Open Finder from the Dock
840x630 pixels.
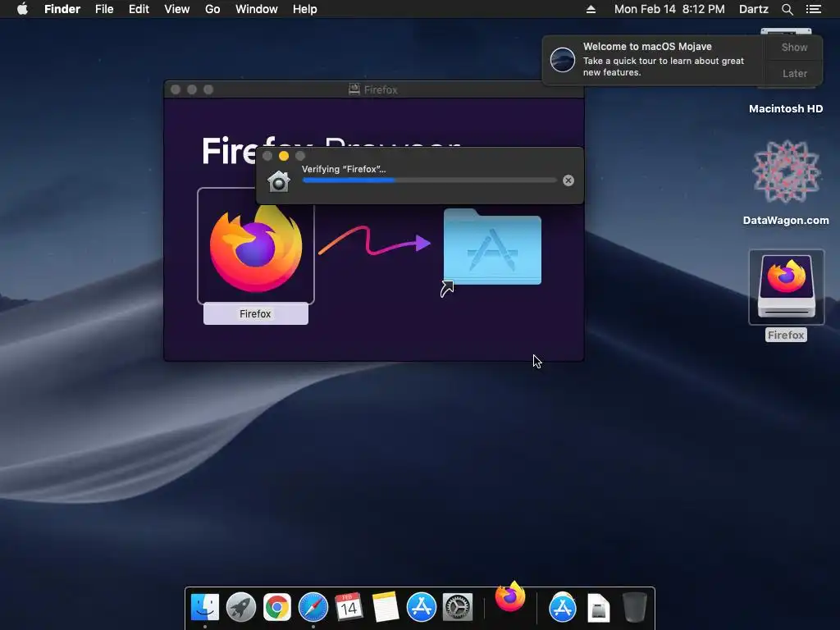(204, 608)
